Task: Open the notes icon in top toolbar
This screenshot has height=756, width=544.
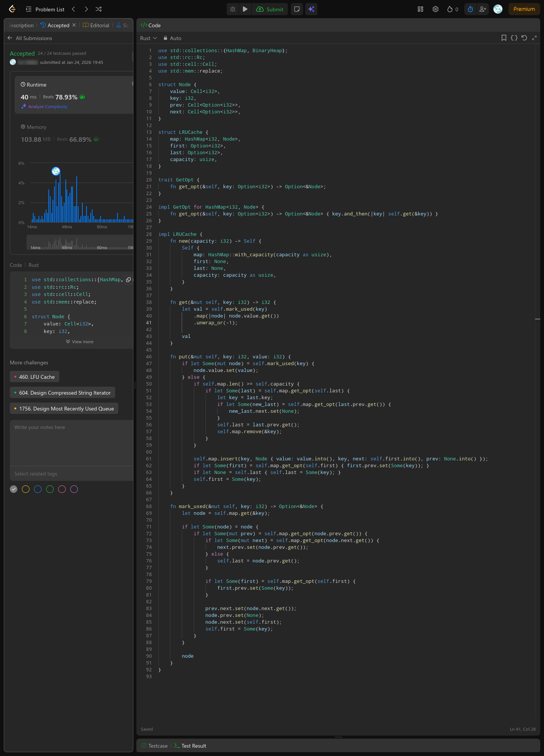Action: (x=297, y=9)
